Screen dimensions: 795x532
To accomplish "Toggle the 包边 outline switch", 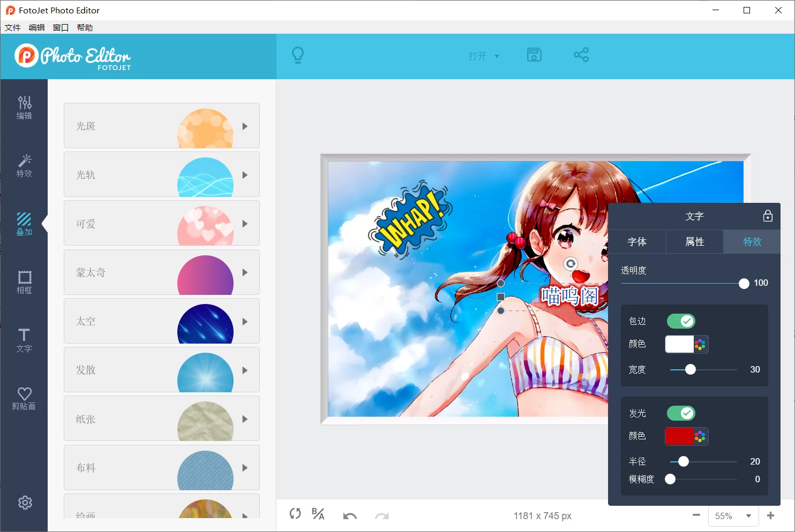I will click(681, 321).
